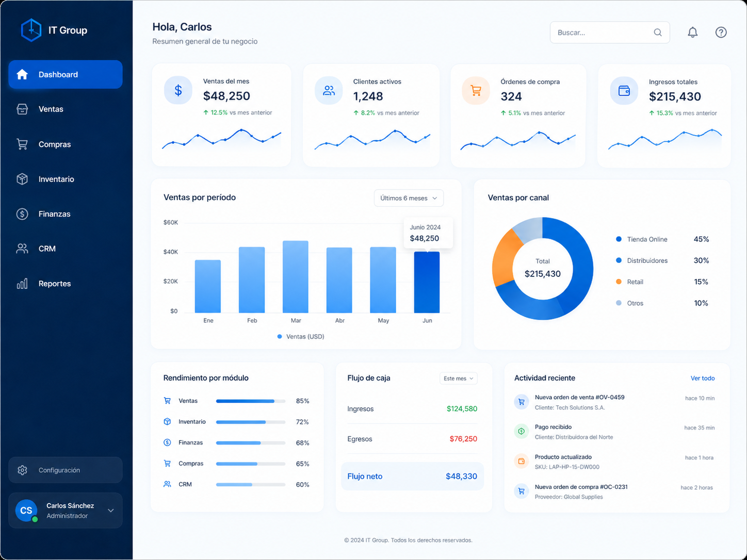This screenshot has width=747, height=560.
Task: Click the Ver todo link
Action: tap(703, 378)
